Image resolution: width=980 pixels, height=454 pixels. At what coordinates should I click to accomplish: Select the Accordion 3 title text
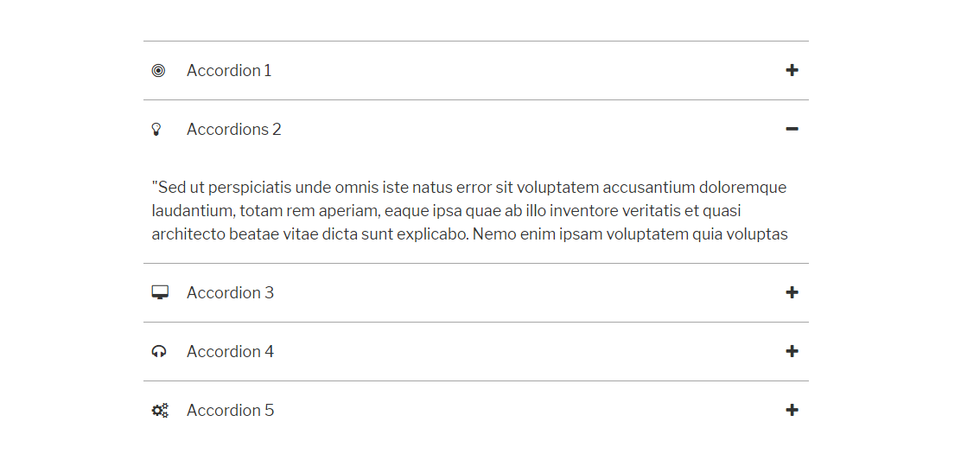pos(230,293)
